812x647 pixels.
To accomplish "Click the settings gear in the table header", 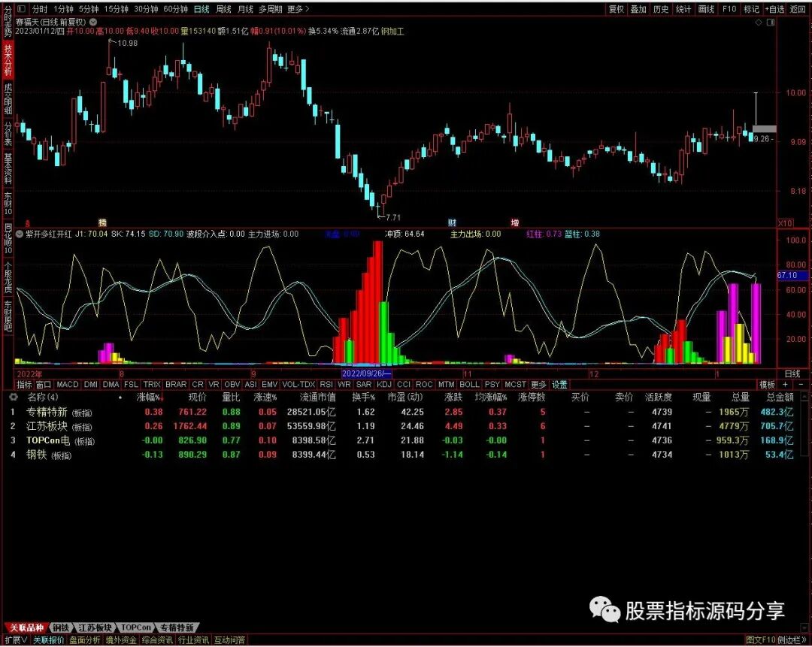I will pos(14,397).
